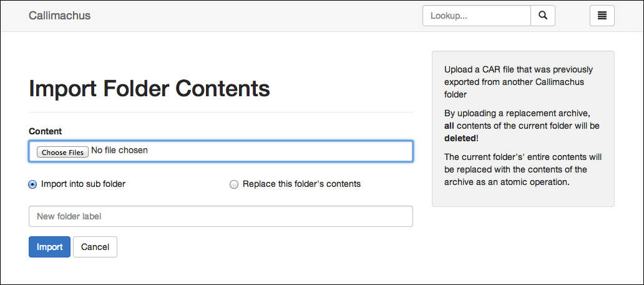Focus the Lookup search field
The height and width of the screenshot is (285, 644).
pyautogui.click(x=476, y=16)
